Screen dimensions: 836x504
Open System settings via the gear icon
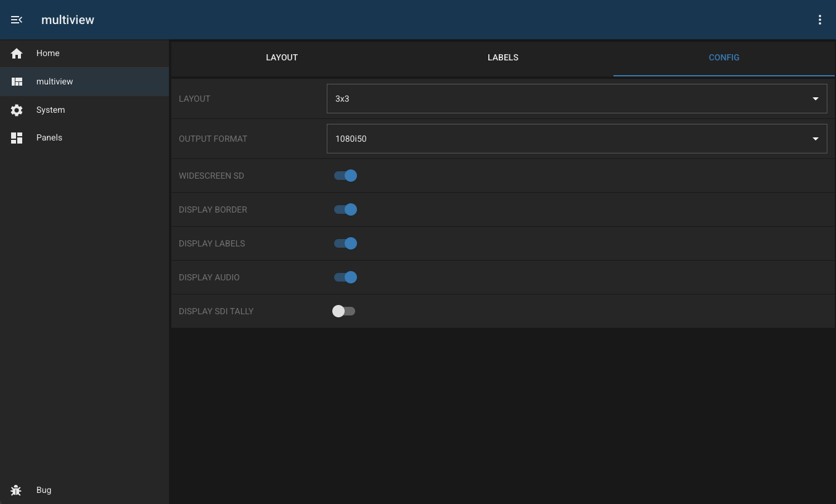[17, 110]
